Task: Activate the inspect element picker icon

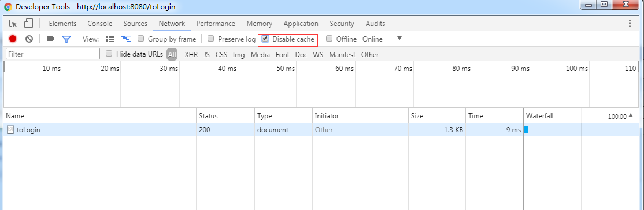Action: point(13,24)
